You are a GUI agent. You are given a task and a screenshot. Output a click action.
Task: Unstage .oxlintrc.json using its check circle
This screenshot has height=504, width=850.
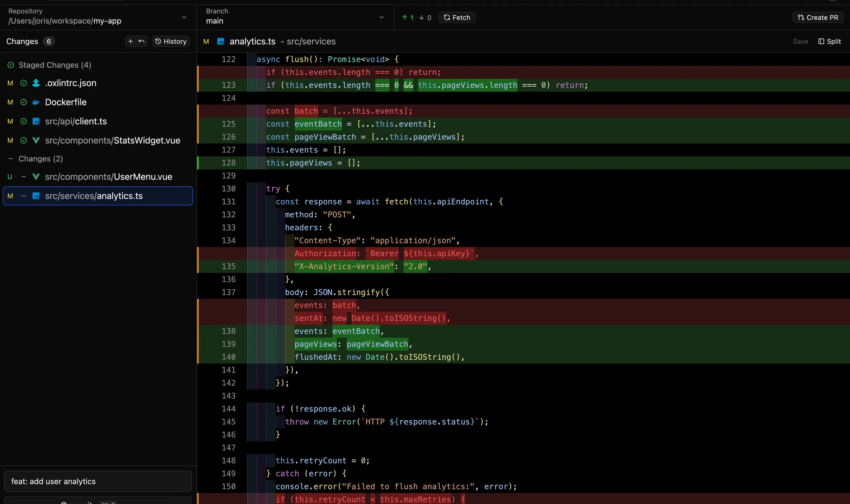23,83
